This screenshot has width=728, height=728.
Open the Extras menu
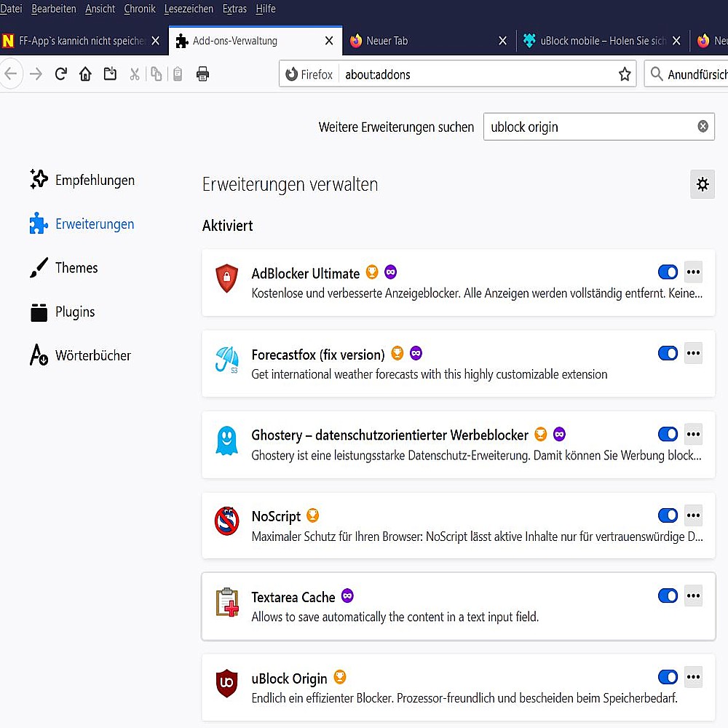(x=234, y=9)
